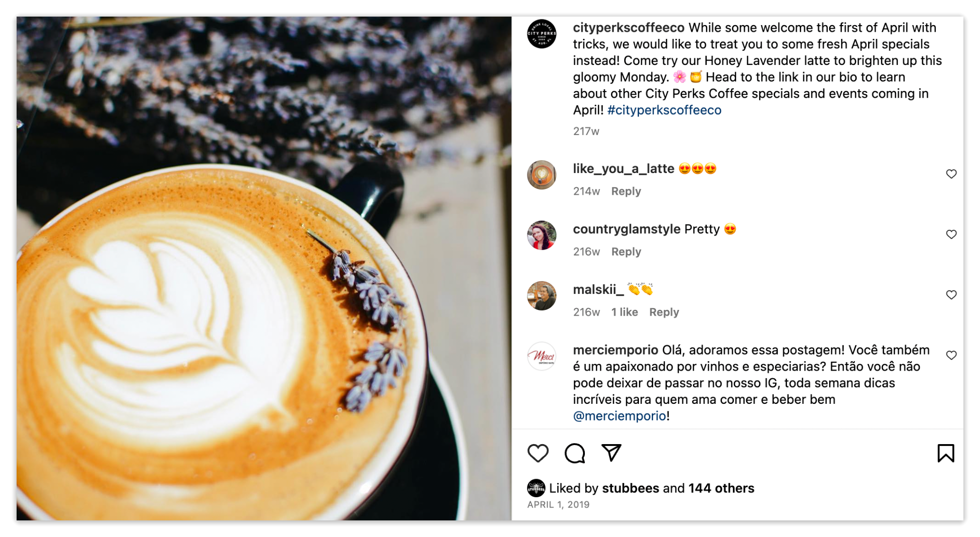Like the like_you_a_latte comment
The width and height of the screenshot is (980, 537).
click(951, 174)
